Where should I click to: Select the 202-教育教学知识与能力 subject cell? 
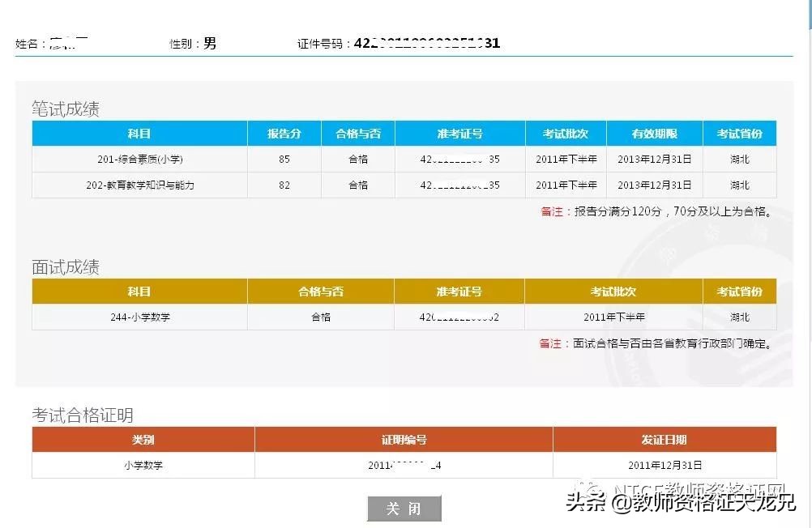click(x=139, y=185)
